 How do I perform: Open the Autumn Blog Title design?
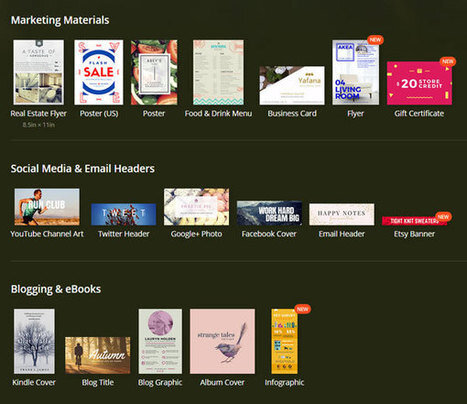(x=98, y=355)
